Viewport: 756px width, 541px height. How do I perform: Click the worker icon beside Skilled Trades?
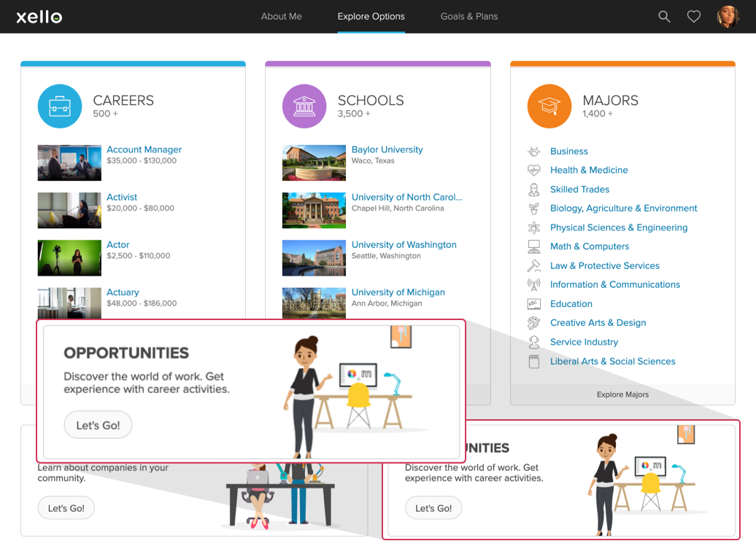point(533,190)
